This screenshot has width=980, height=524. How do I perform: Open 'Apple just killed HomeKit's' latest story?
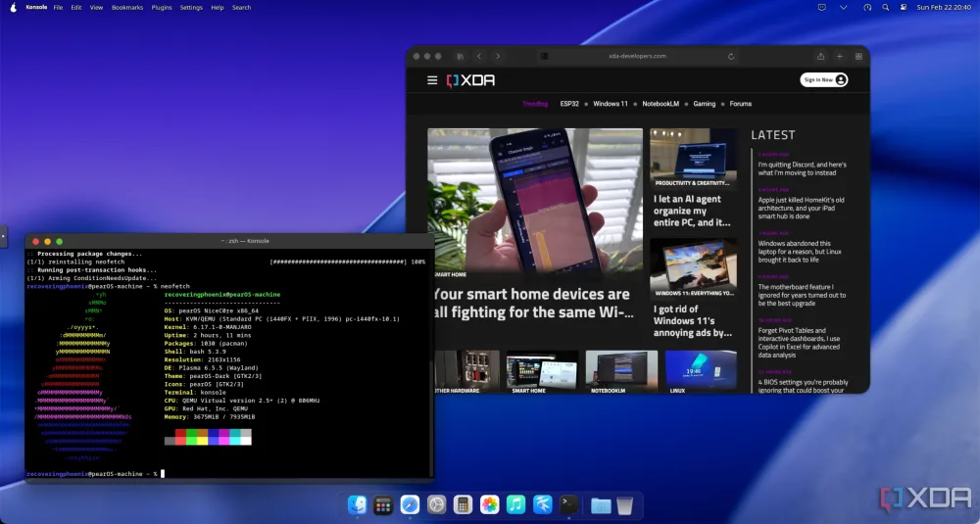tap(802, 208)
